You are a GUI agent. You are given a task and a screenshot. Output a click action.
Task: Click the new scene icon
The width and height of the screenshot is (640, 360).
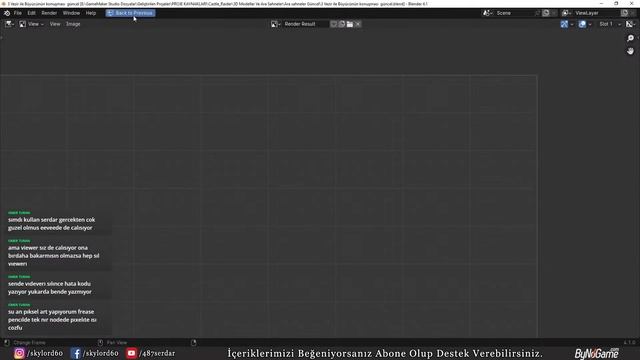pyautogui.click(x=546, y=13)
